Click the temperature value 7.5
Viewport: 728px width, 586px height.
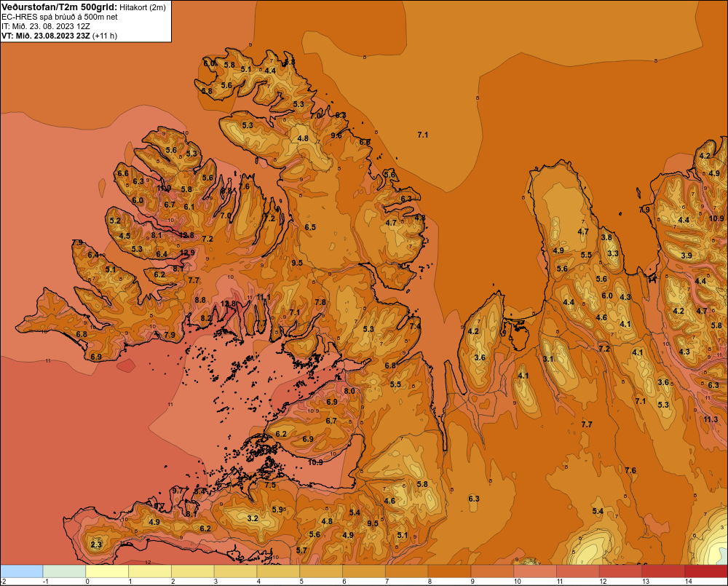(x=270, y=486)
